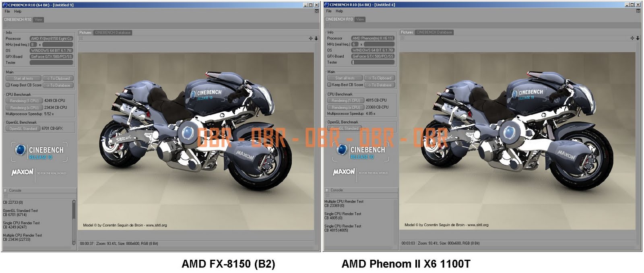Click grip handle above Info panel, Untitled 9
644x273 pixels.
6,26
